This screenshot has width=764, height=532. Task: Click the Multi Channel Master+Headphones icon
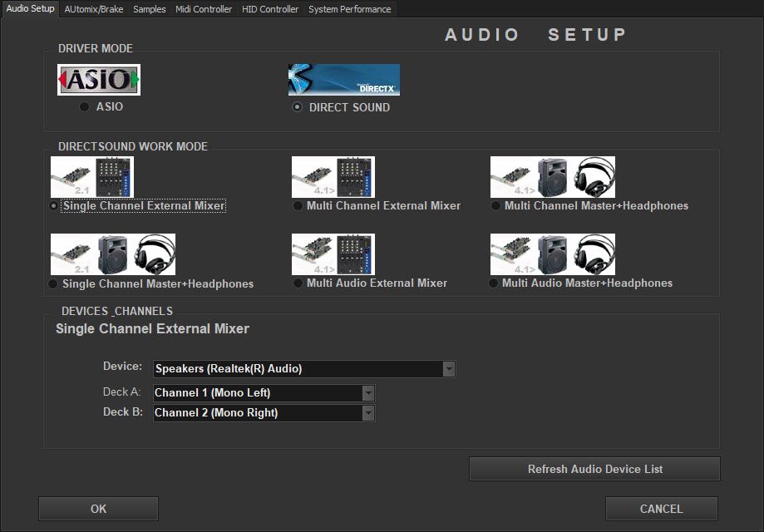[x=552, y=177]
